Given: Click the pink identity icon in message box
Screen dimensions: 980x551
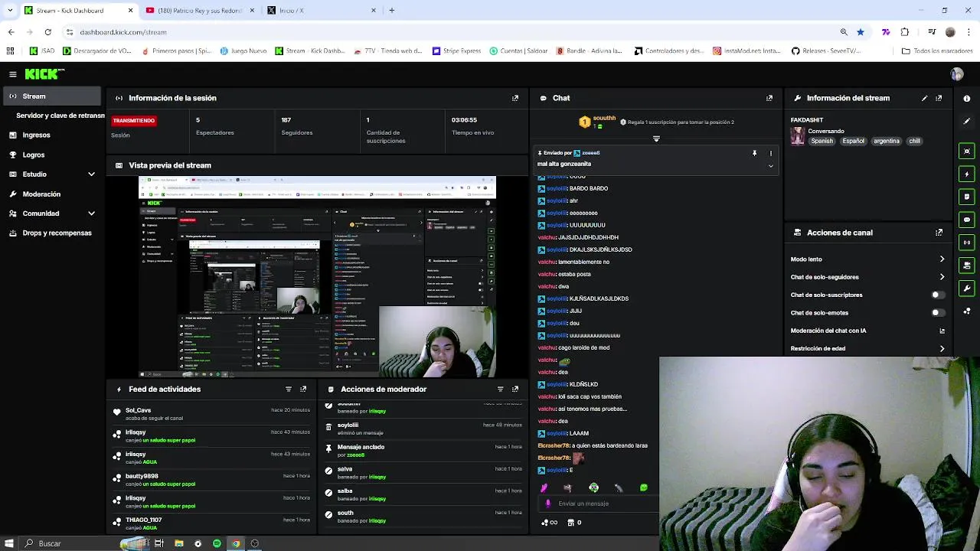Looking at the screenshot, I should 548,504.
